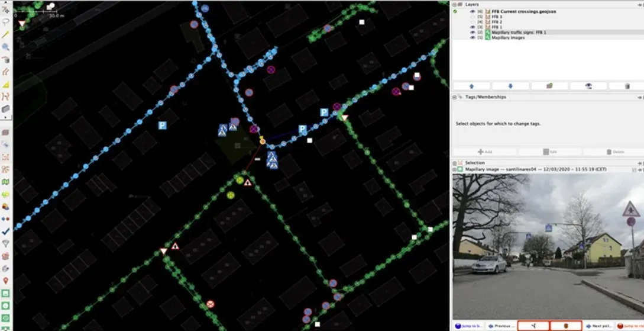Image resolution: width=644 pixels, height=331 pixels.
Task: Collapse the Mapillary image panel
Action: [x=455, y=169]
